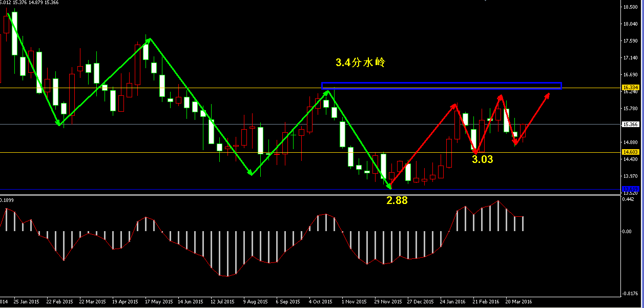The image size is (644, 308).
Task: Select the yellow 14.603 price label
Action: click(629, 152)
